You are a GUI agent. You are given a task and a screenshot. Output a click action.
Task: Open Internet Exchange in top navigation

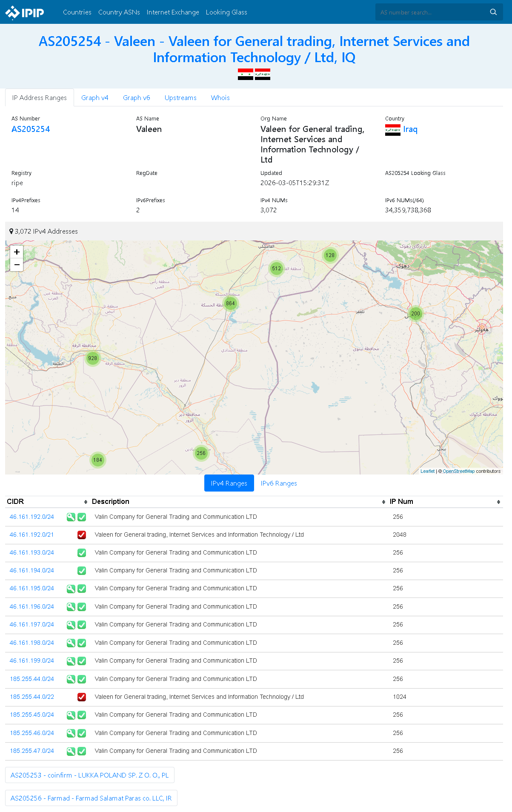pos(173,12)
